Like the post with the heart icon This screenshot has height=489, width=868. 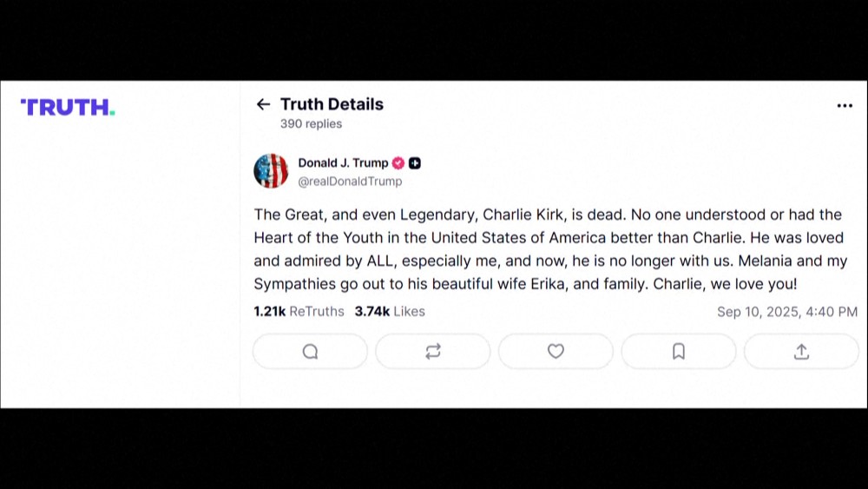(556, 351)
